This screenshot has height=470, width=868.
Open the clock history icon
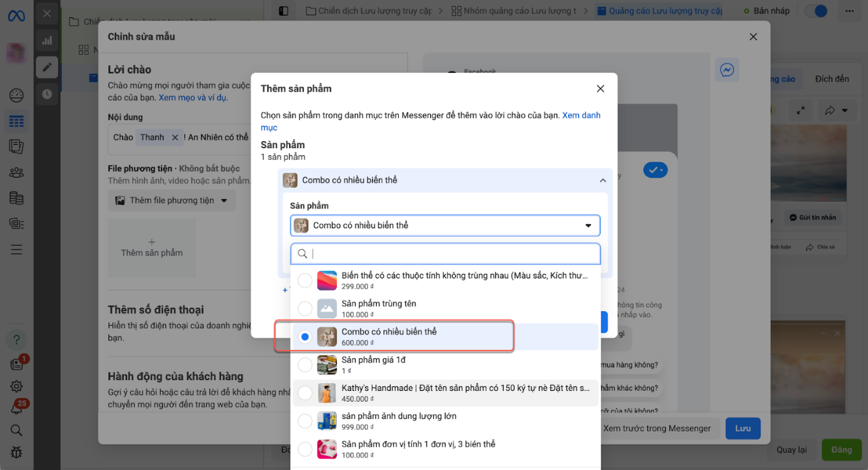tap(47, 94)
